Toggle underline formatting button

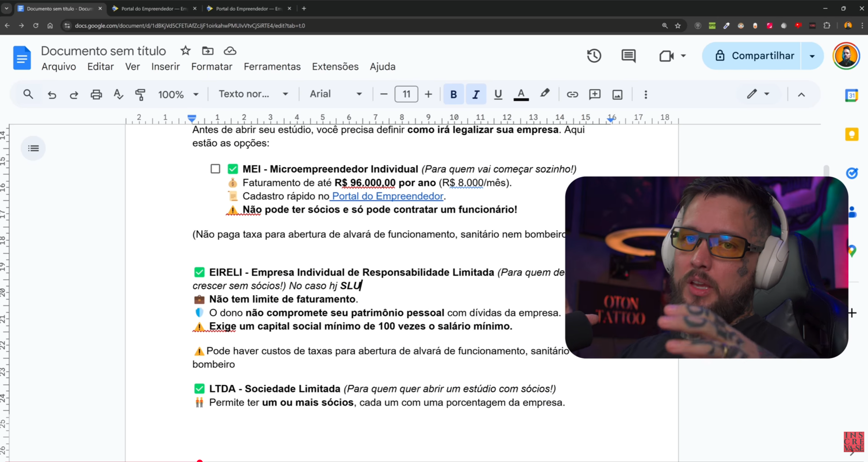(498, 94)
